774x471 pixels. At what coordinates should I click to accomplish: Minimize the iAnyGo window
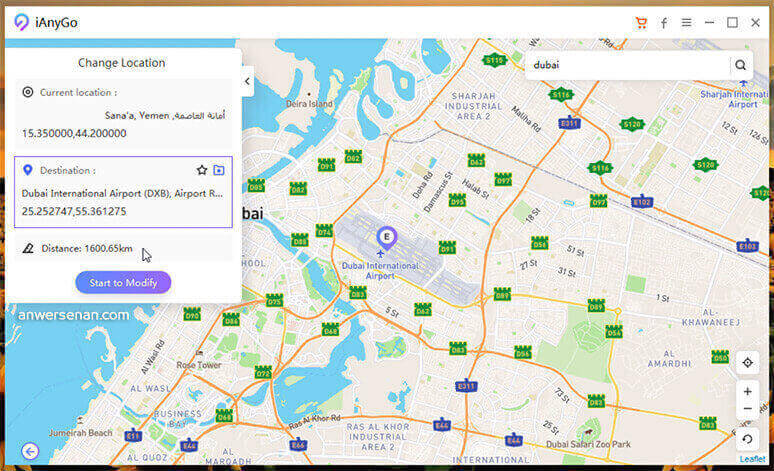point(709,23)
